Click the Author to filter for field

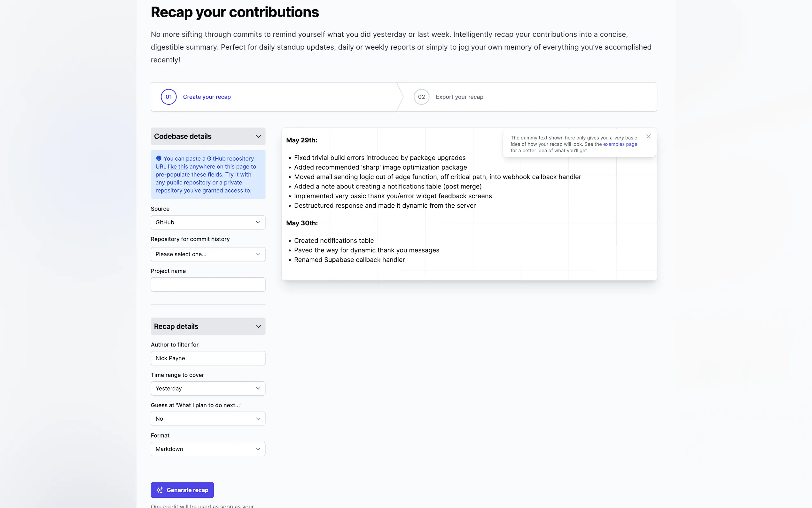pyautogui.click(x=208, y=358)
